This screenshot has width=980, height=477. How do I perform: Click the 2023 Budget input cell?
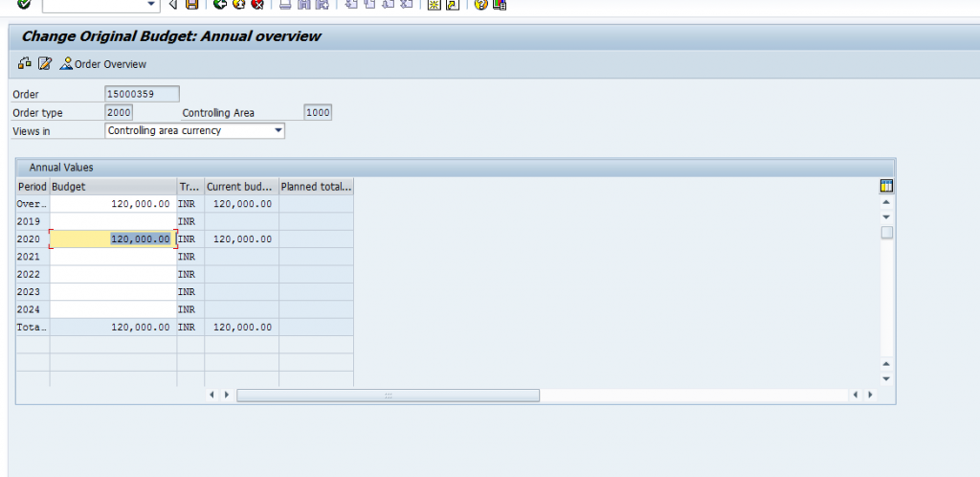pos(113,291)
